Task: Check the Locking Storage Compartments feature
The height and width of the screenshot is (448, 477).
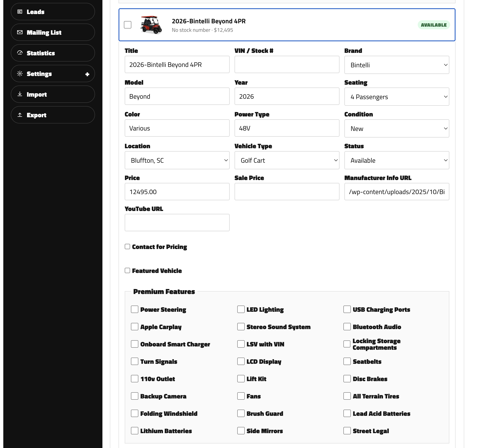Action: click(347, 344)
